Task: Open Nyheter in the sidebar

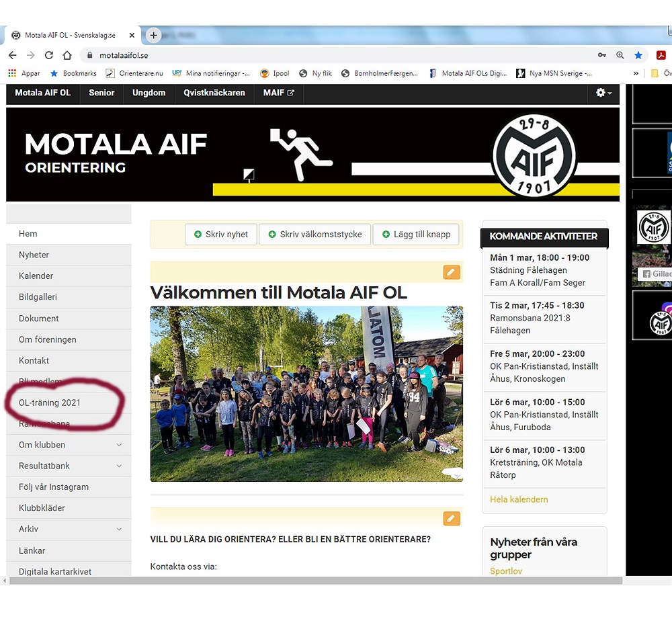Action: click(x=69, y=255)
